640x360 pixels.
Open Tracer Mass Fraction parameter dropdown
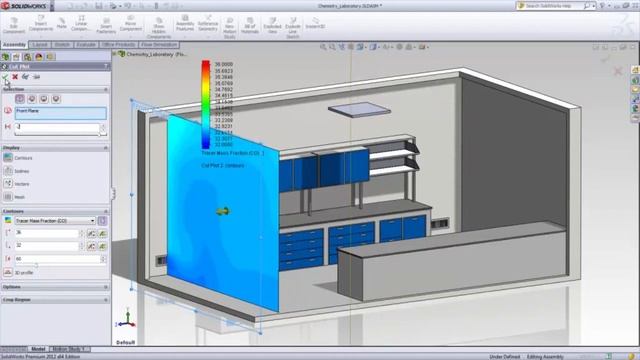[92, 221]
